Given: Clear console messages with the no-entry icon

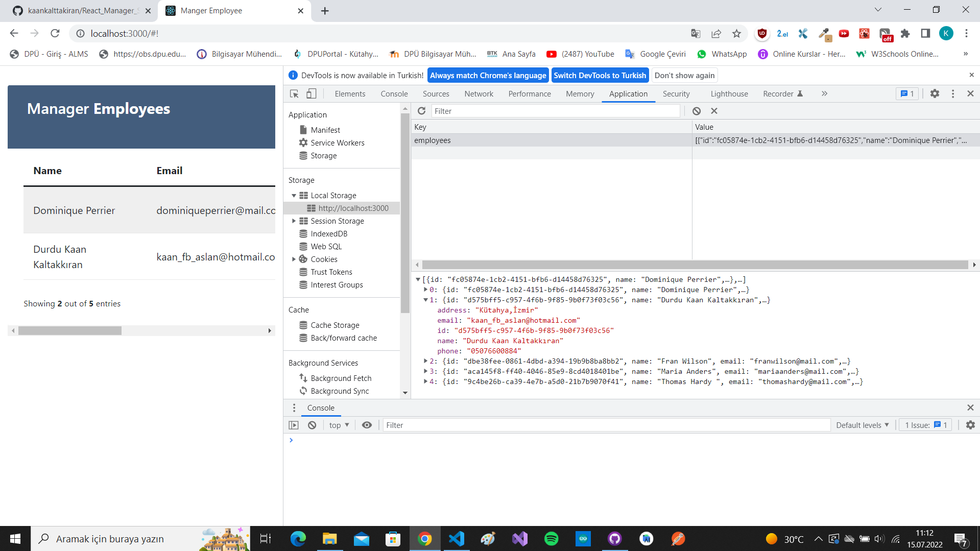Looking at the screenshot, I should 312,425.
